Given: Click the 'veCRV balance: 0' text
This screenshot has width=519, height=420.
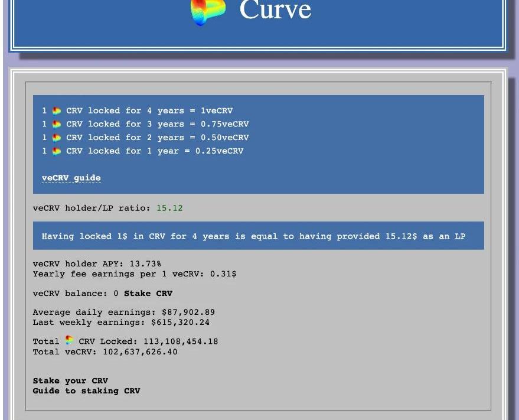Looking at the screenshot, I should coord(76,294).
